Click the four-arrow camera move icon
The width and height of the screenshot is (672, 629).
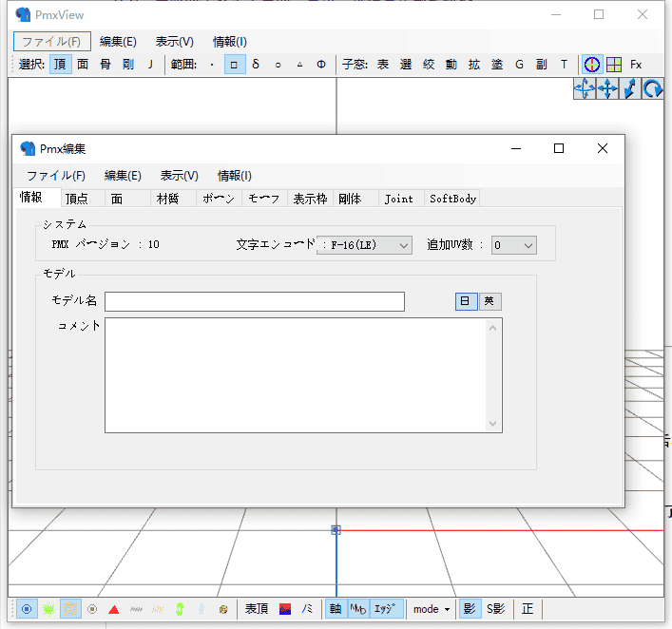click(607, 88)
